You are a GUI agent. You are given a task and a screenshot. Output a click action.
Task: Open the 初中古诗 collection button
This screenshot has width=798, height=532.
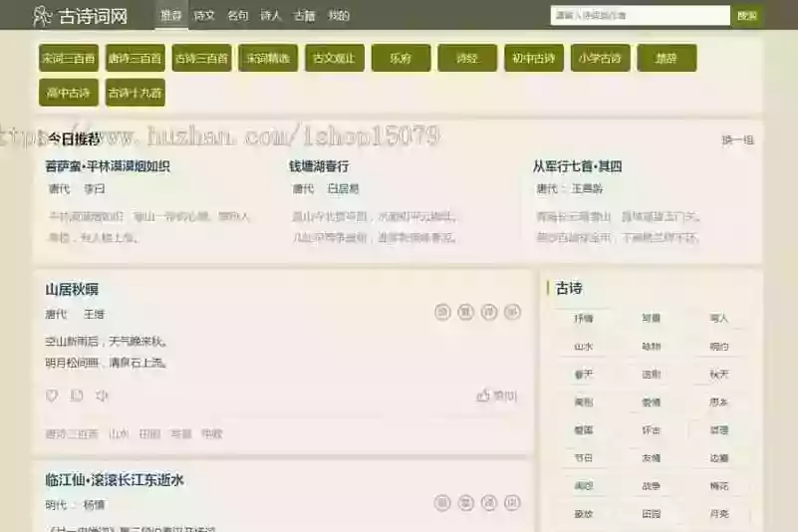click(534, 58)
